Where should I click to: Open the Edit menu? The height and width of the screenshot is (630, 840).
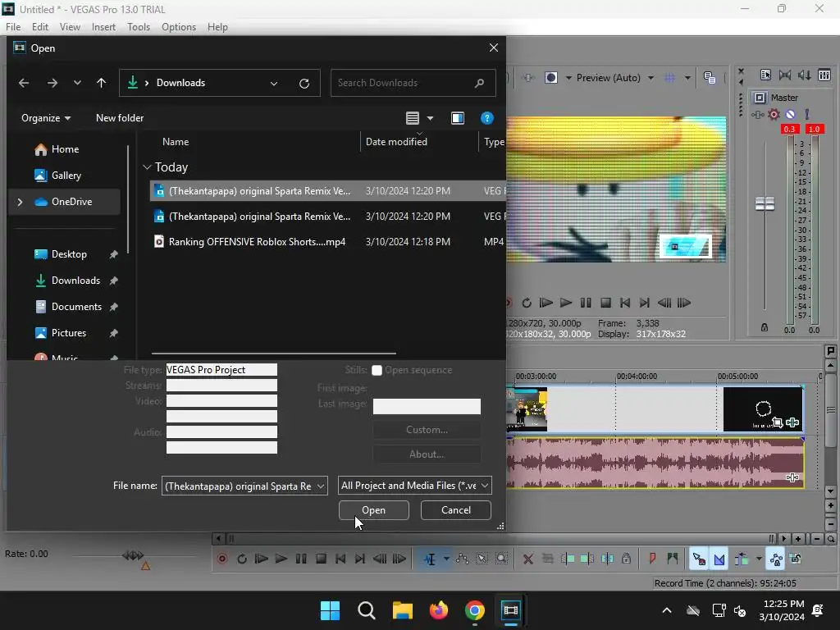(40, 27)
